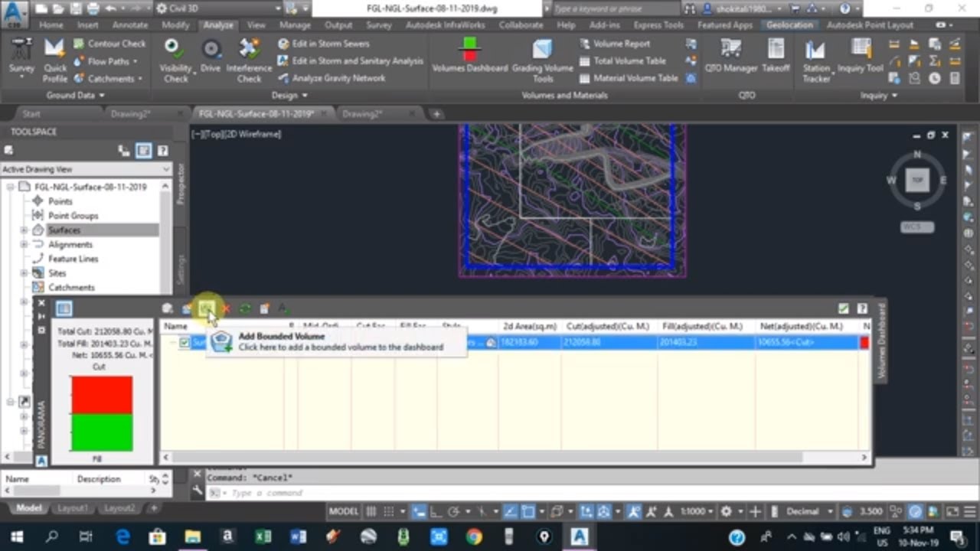Click the Add Bounded Volume dashboard icon
The height and width of the screenshot is (551, 980).
coord(206,308)
